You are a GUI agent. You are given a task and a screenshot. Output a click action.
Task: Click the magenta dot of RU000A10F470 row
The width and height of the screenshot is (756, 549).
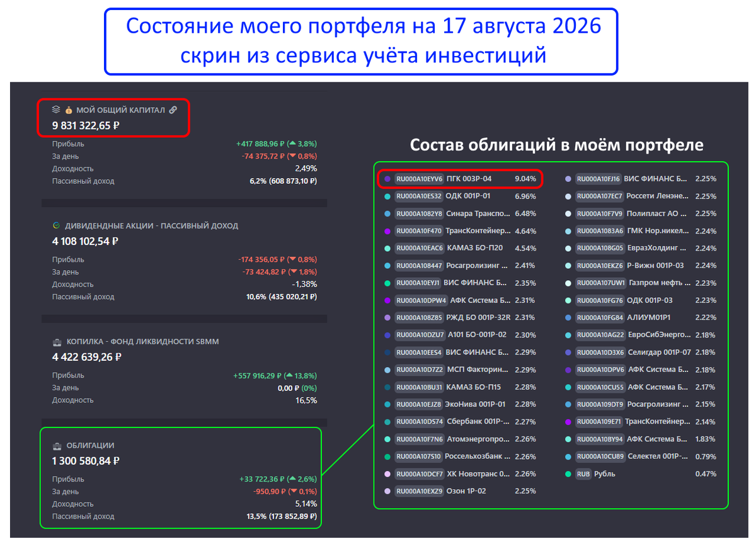[387, 231]
